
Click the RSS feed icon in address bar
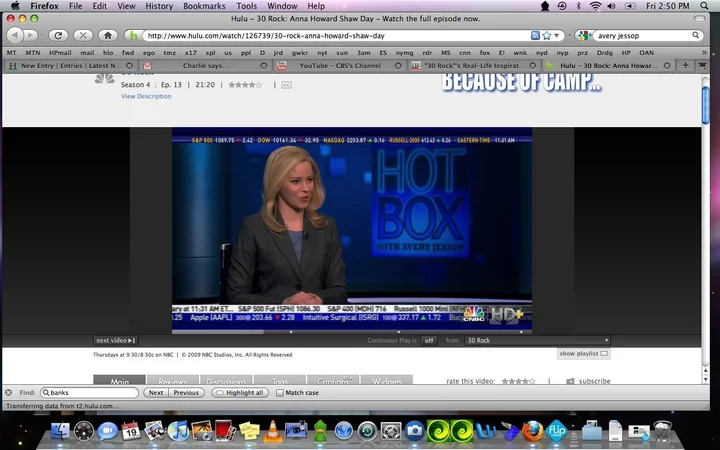(535, 35)
